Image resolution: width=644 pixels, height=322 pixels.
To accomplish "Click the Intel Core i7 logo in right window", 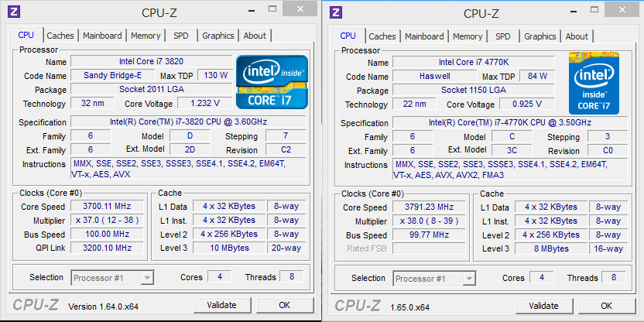I will point(594,83).
